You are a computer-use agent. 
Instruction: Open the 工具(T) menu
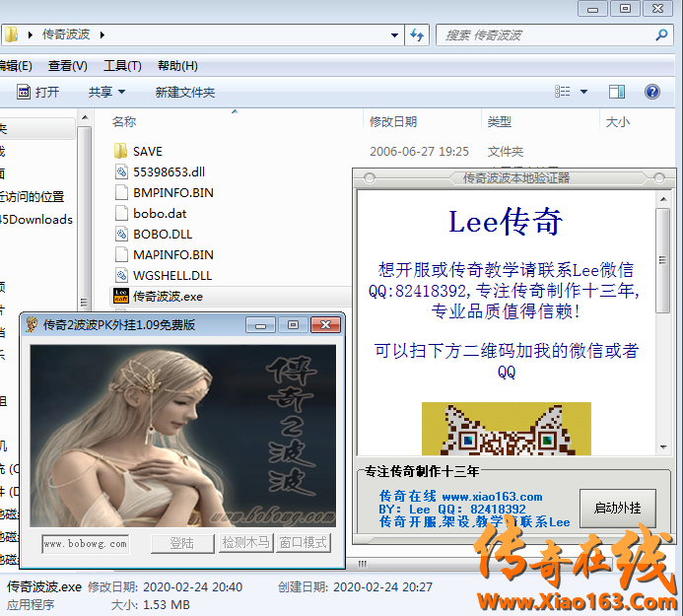point(122,66)
